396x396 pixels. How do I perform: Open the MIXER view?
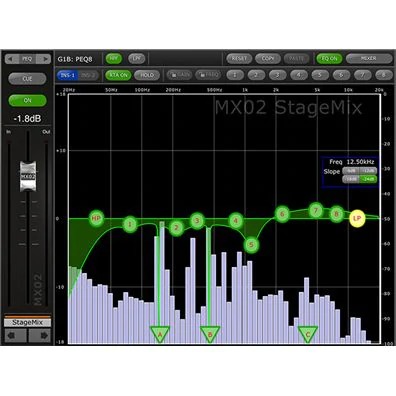coord(369,59)
